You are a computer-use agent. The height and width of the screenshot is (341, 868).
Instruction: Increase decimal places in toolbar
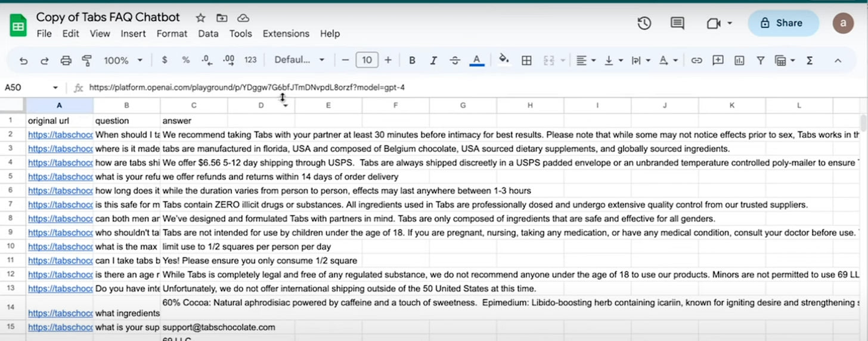(228, 60)
